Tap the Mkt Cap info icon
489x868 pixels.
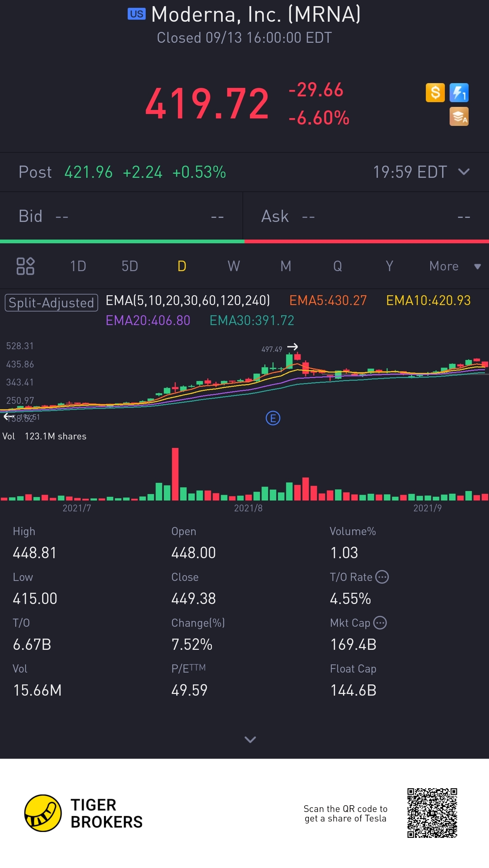(380, 623)
